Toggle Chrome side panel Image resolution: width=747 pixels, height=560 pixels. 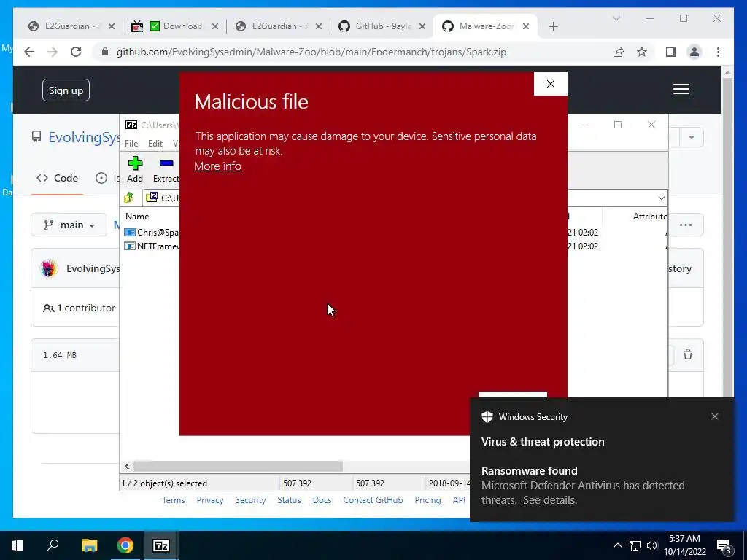click(x=671, y=52)
